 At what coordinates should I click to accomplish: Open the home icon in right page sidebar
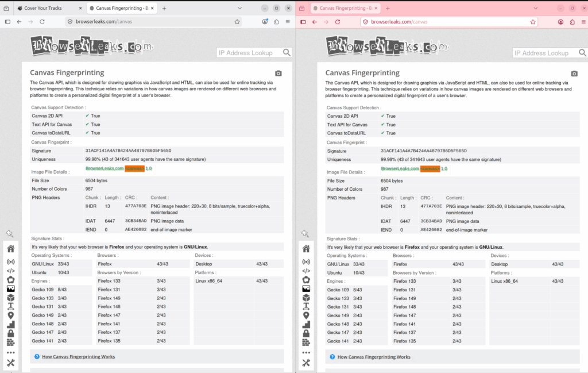coord(306,248)
